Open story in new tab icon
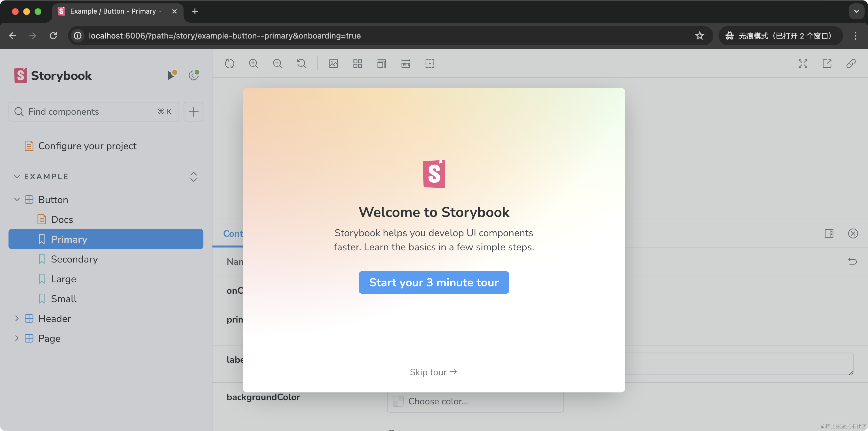 click(x=827, y=64)
